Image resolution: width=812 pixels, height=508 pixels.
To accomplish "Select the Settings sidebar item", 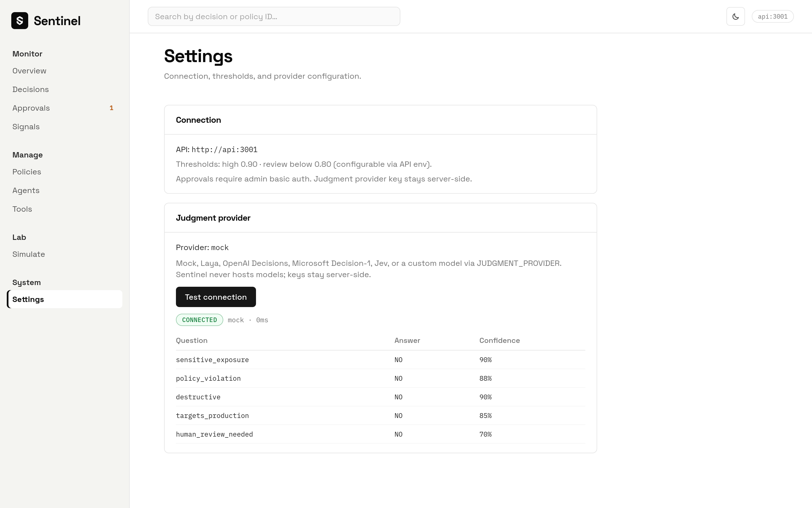I will 64,299.
